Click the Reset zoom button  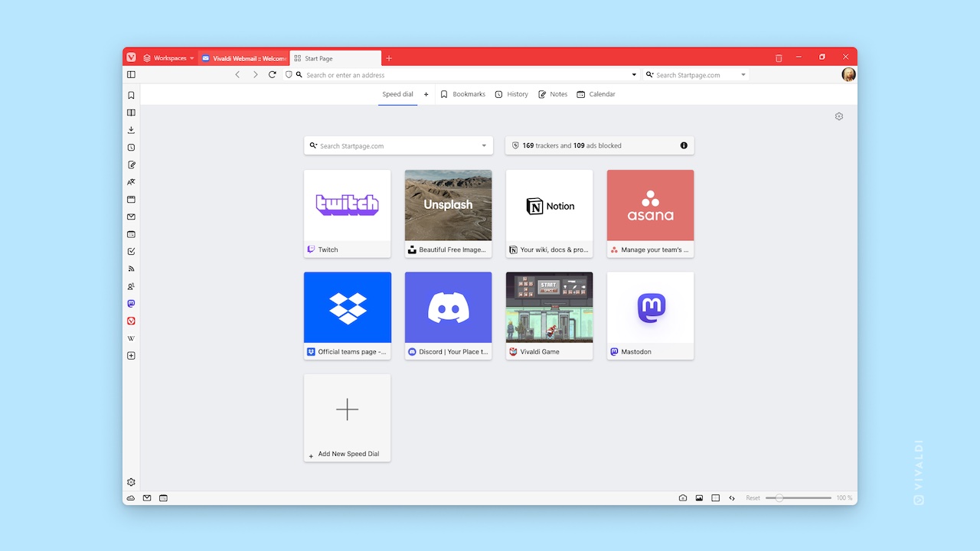pos(753,497)
